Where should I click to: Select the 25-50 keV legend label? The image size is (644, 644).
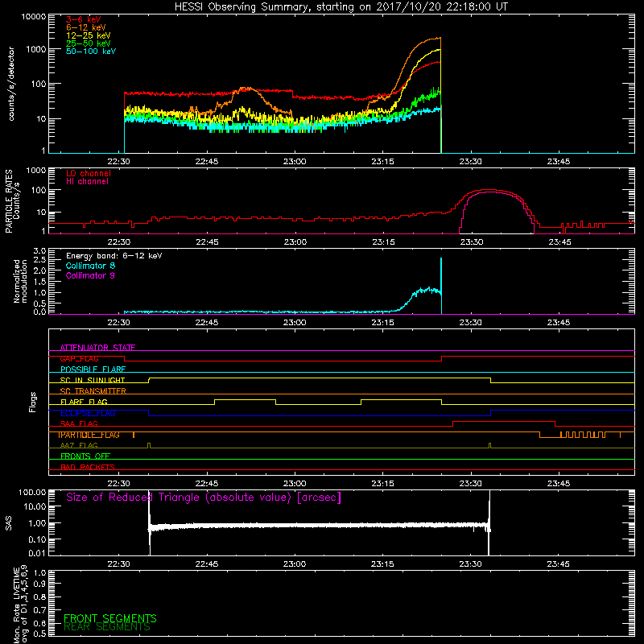click(x=88, y=43)
